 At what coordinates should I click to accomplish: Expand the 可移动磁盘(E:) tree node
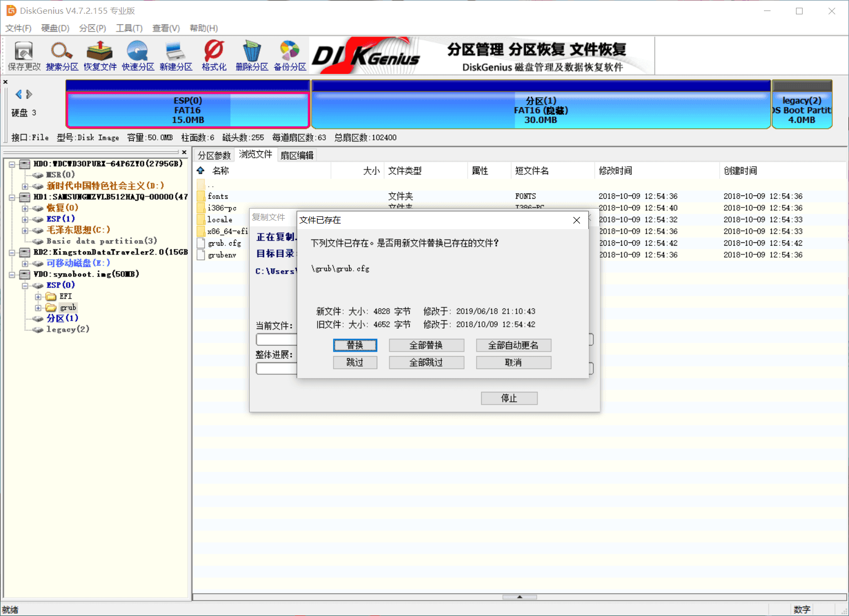tap(25, 263)
